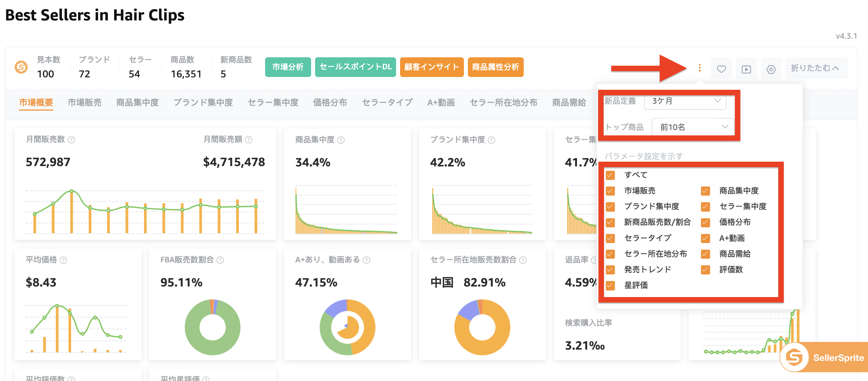Toggle the 商品需給 checkbox
Screen dimensions: 868x381
(x=706, y=254)
